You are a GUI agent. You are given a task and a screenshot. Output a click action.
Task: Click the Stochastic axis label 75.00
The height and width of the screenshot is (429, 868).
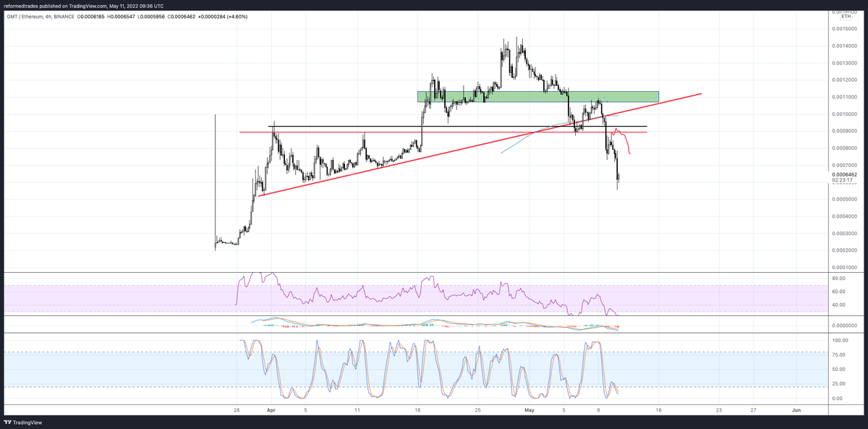(x=839, y=354)
